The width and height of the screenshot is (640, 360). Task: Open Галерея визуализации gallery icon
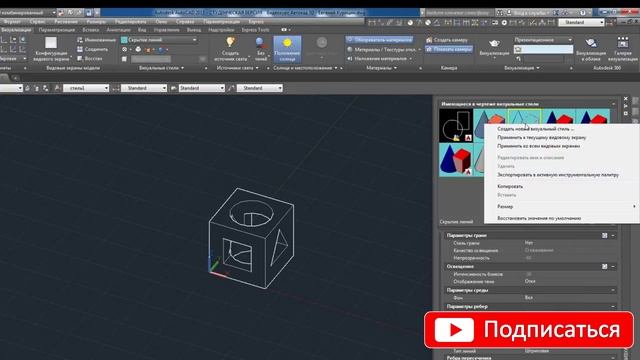(623, 42)
